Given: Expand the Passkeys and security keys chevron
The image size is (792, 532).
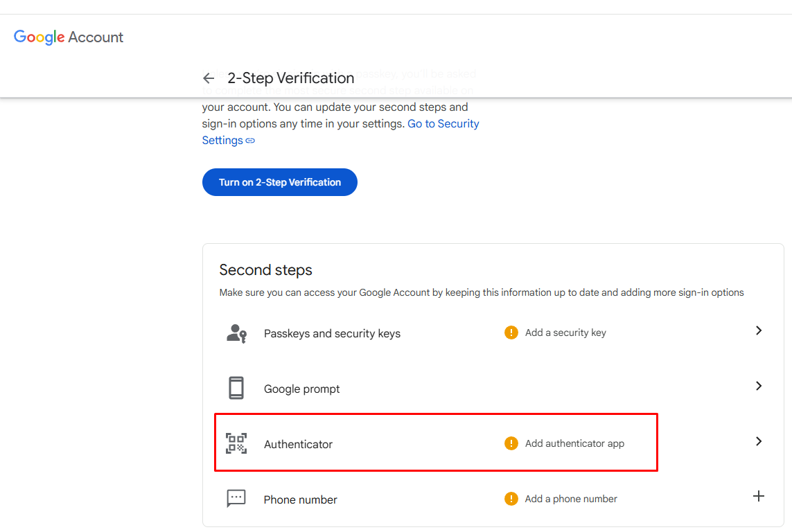Looking at the screenshot, I should coord(759,331).
